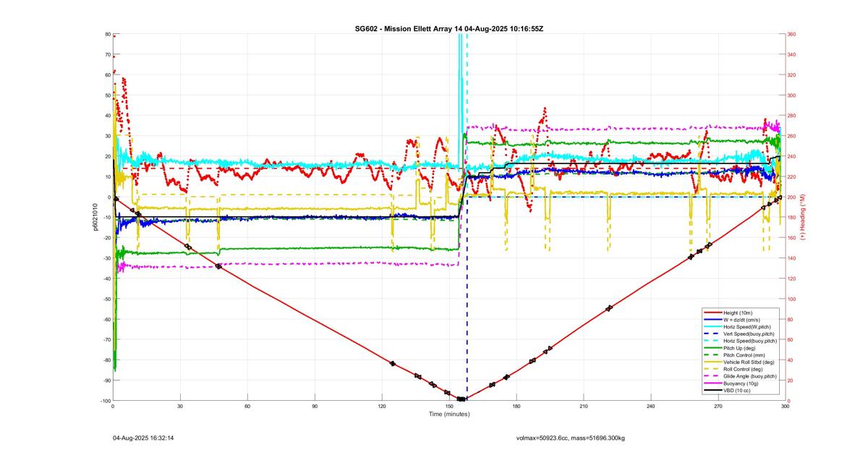Click the 'Pitch Control (mm)' legend label
The image size is (868, 450).
click(744, 355)
